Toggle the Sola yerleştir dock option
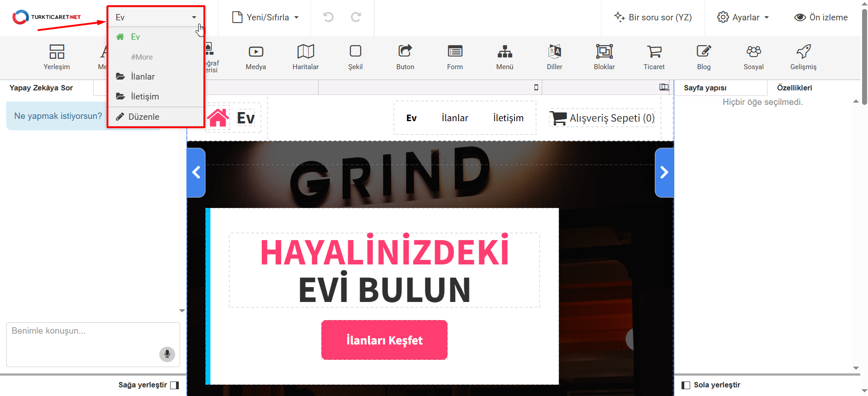 pyautogui.click(x=686, y=385)
